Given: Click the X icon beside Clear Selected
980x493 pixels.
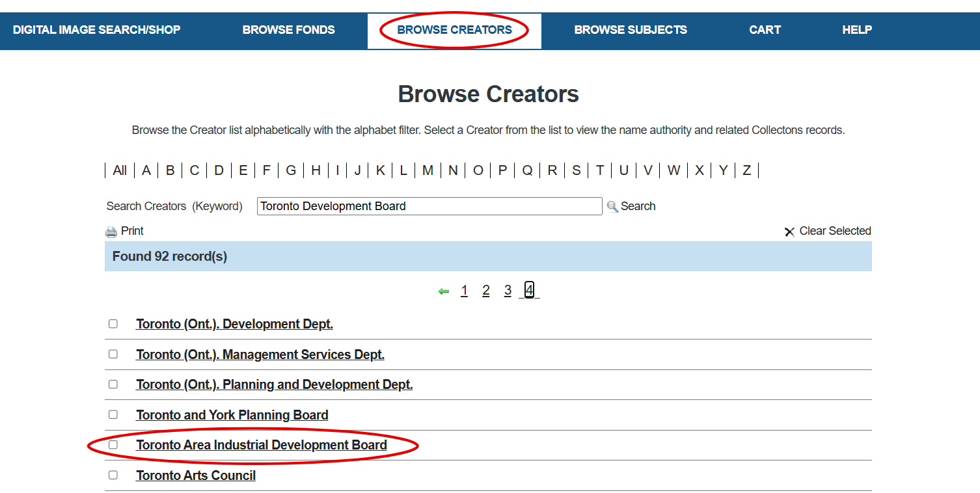Looking at the screenshot, I should (x=789, y=232).
